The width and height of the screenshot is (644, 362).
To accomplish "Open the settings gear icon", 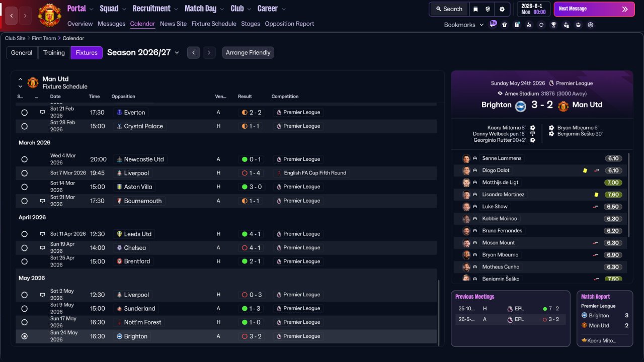I will pos(502,9).
